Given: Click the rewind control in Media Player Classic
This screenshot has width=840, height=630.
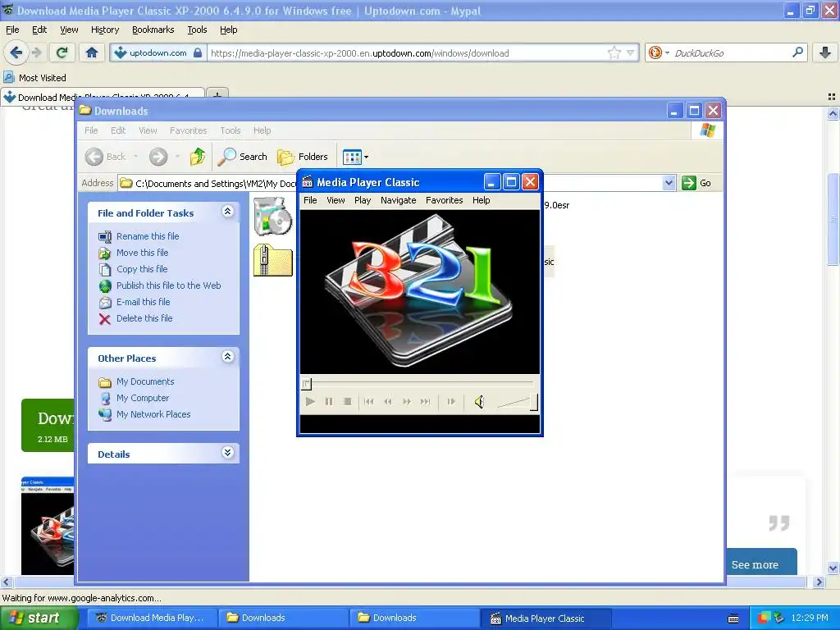Looking at the screenshot, I should (x=387, y=401).
